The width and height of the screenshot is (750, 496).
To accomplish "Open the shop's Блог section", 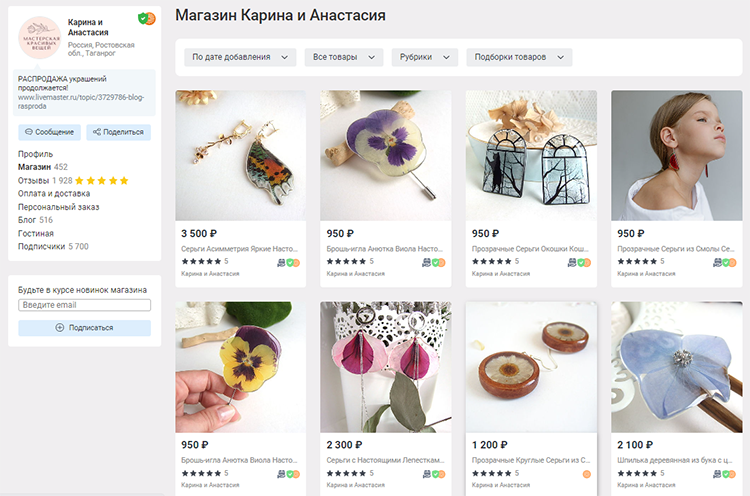I will pos(27,220).
